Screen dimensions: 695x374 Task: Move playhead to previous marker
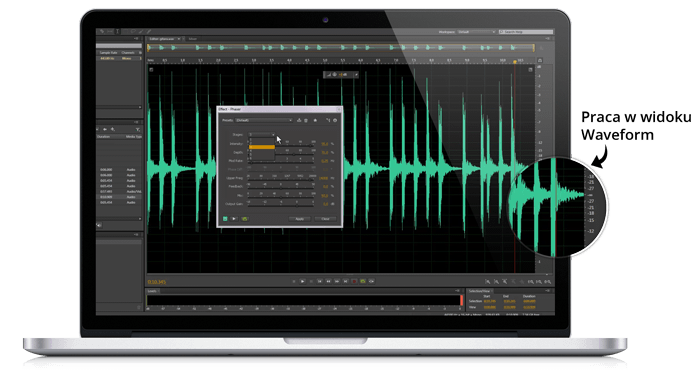coord(320,281)
